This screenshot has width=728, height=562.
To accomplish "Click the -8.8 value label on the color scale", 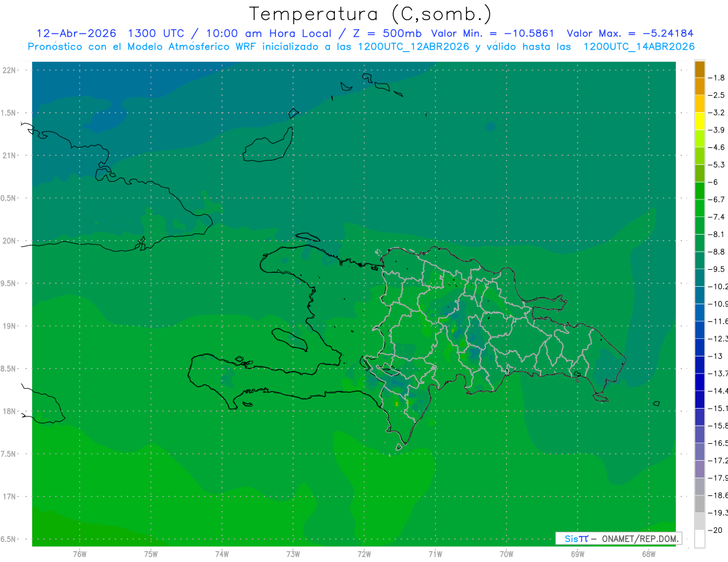I will coord(719,251).
